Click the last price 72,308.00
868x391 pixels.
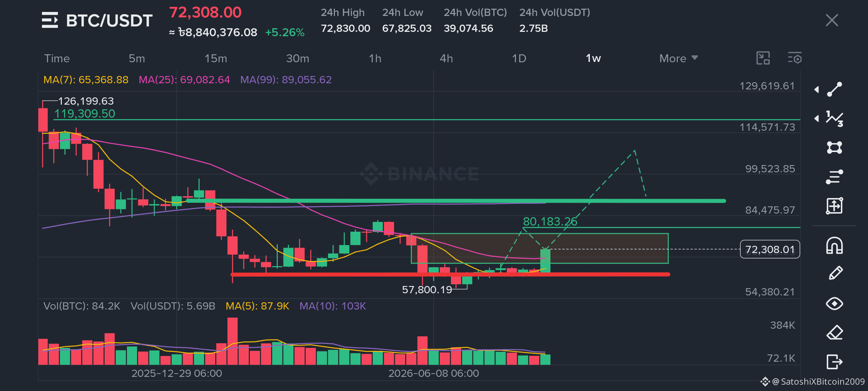(205, 13)
